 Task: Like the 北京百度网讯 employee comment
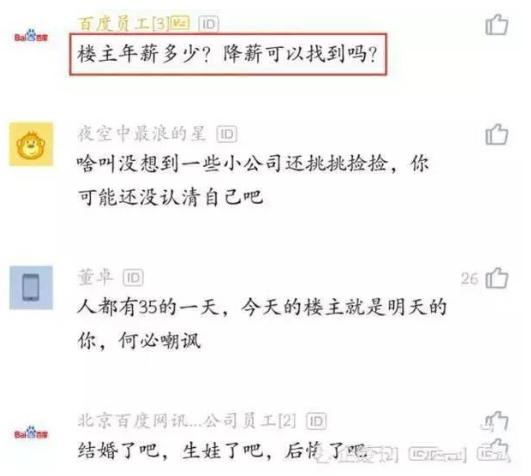[x=496, y=421]
